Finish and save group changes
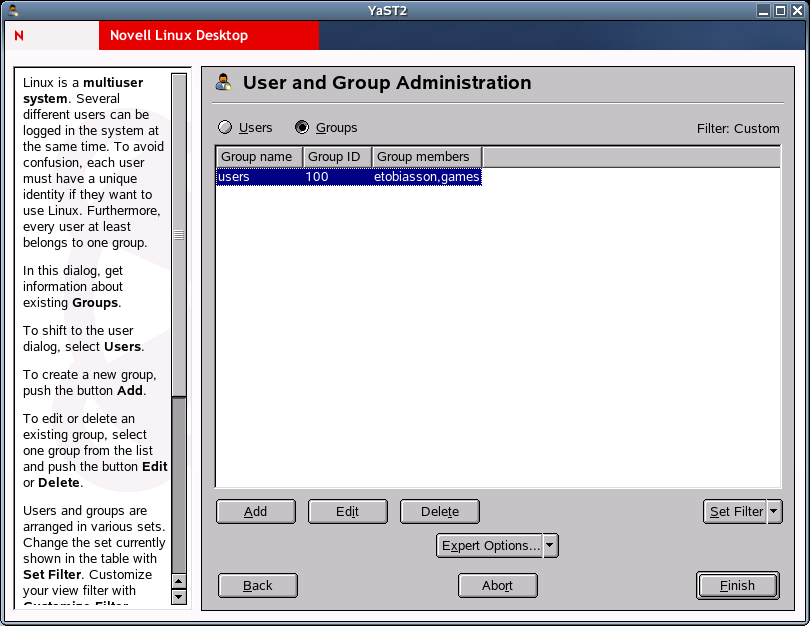 pos(738,585)
